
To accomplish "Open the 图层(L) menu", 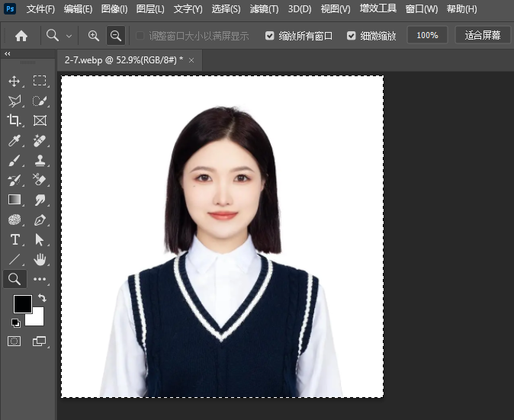I will [149, 9].
